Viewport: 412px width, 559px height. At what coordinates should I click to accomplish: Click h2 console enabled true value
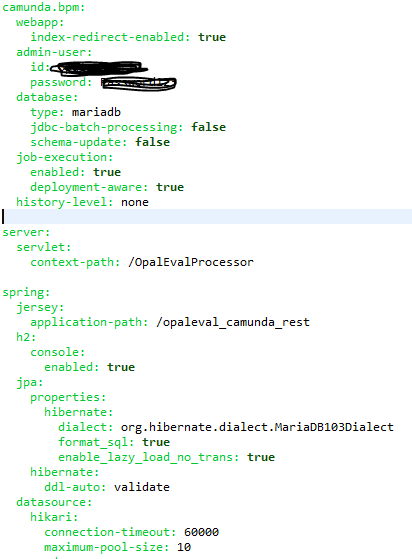click(x=121, y=367)
